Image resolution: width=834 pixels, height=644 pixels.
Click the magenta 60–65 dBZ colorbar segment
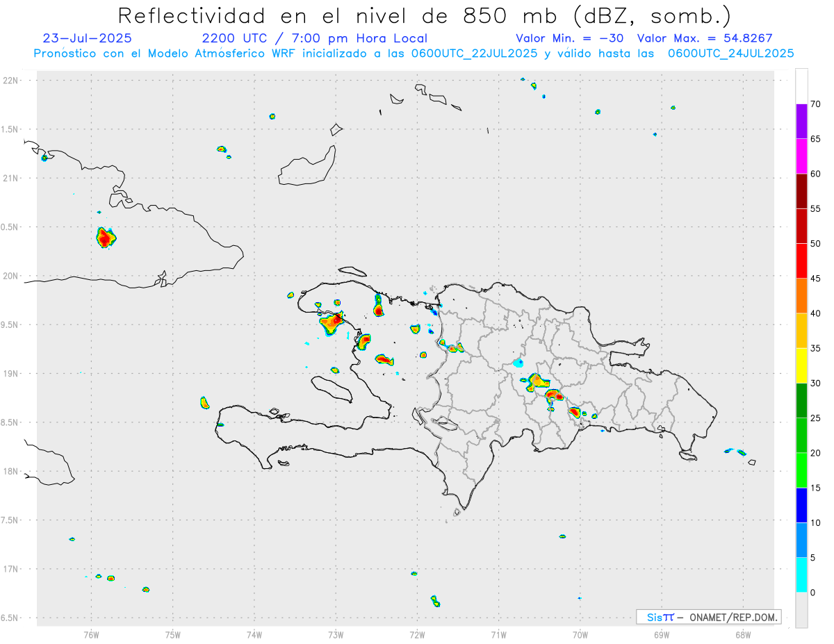(x=801, y=156)
